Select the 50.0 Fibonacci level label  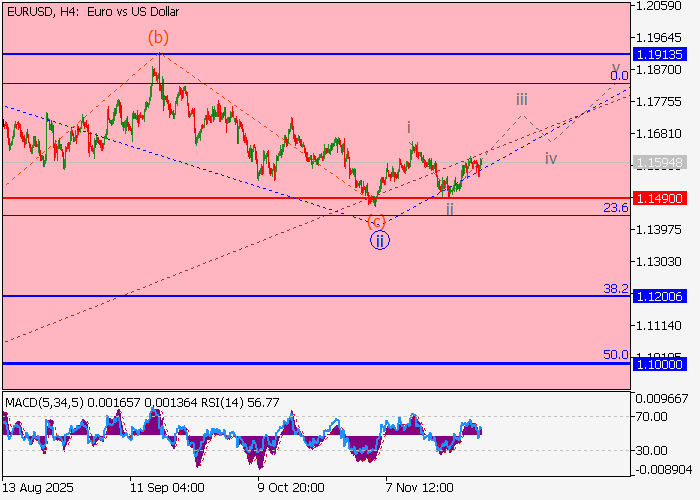pos(615,355)
